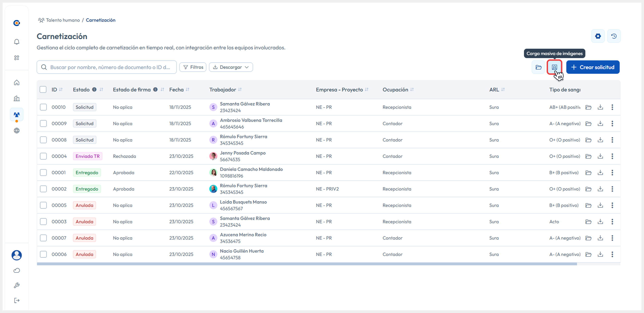Click the notifications bell in sidebar
644x313 pixels.
[x=16, y=42]
